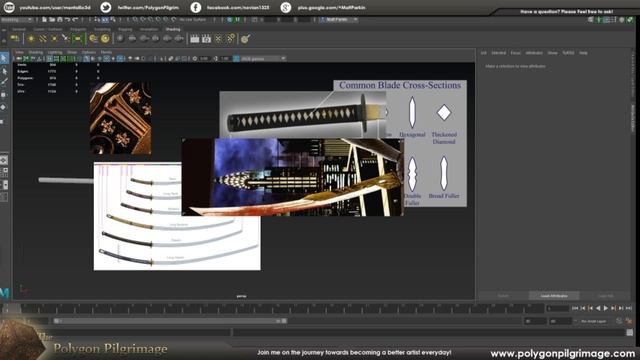The height and width of the screenshot is (360, 640).
Task: Select the Lasso tool in toolbox
Action: click(x=4, y=71)
